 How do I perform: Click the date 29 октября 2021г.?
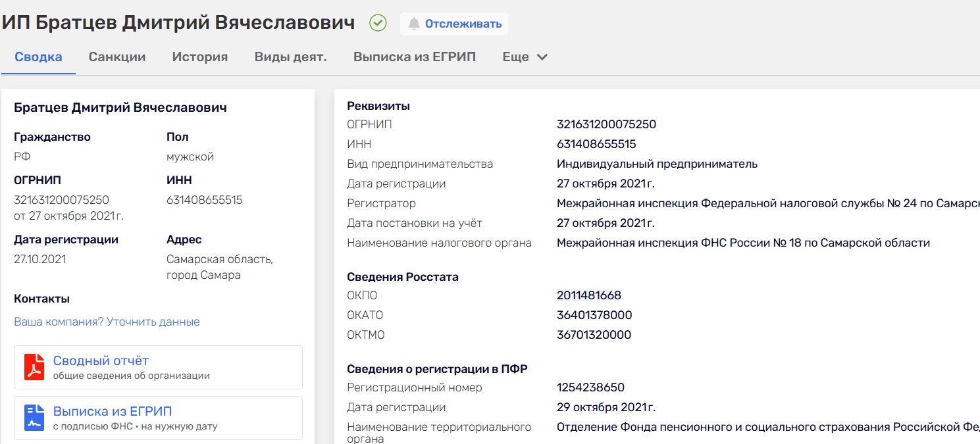pyautogui.click(x=606, y=407)
